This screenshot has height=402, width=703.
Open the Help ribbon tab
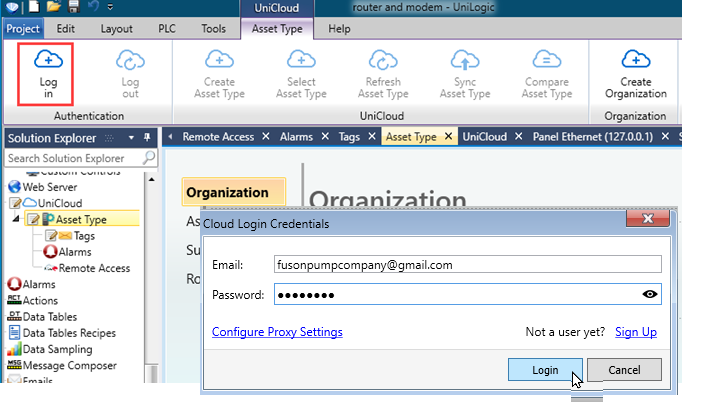click(x=339, y=29)
